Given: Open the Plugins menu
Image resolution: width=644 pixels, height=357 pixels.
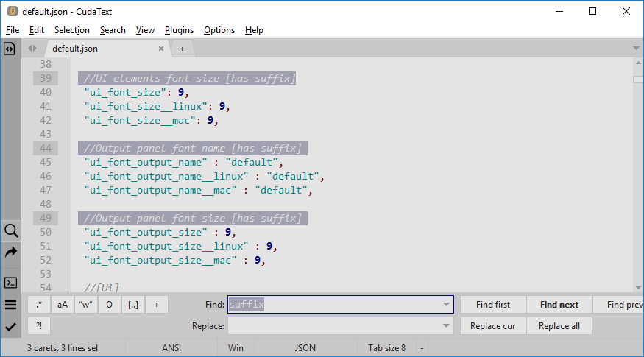Looking at the screenshot, I should click(179, 30).
